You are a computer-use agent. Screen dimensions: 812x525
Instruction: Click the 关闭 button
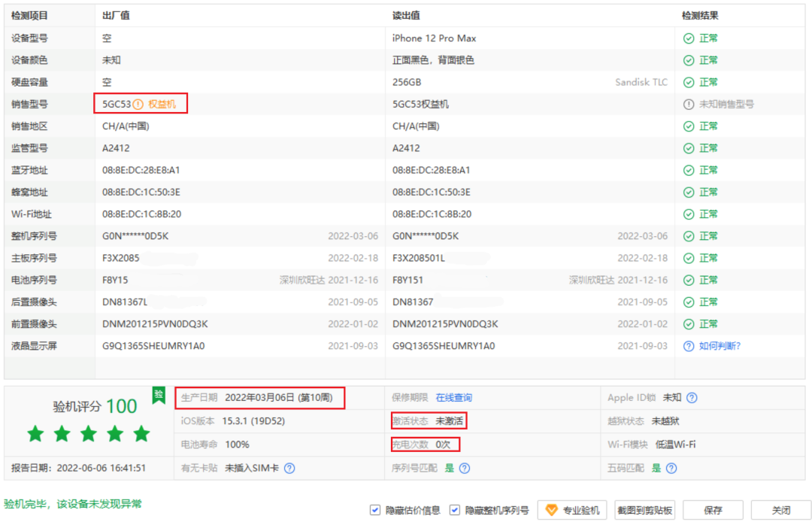pos(781,511)
